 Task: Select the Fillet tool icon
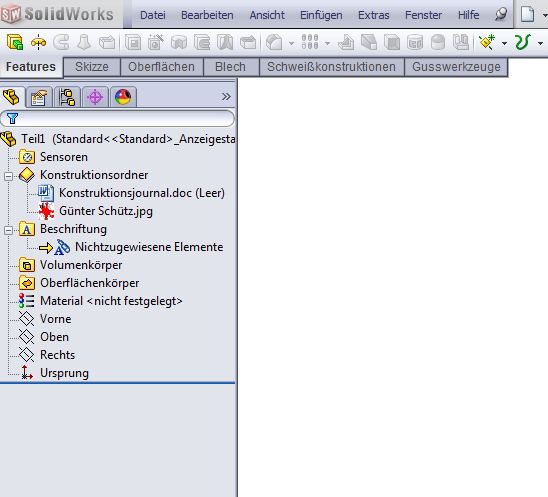[x=274, y=43]
